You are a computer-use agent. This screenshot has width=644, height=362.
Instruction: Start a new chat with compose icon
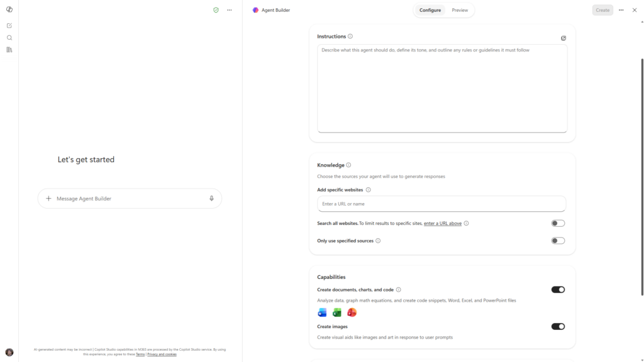9,25
